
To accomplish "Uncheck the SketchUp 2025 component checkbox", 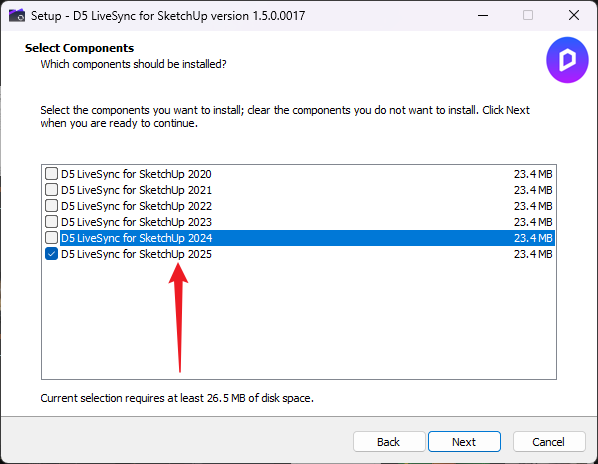I will (x=51, y=254).
